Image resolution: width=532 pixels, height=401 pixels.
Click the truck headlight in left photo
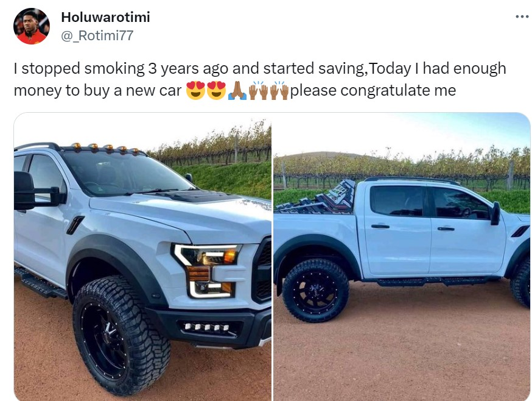(206, 270)
